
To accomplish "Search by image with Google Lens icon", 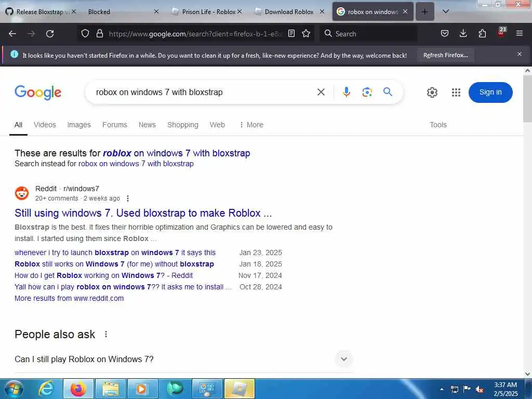I will (367, 92).
